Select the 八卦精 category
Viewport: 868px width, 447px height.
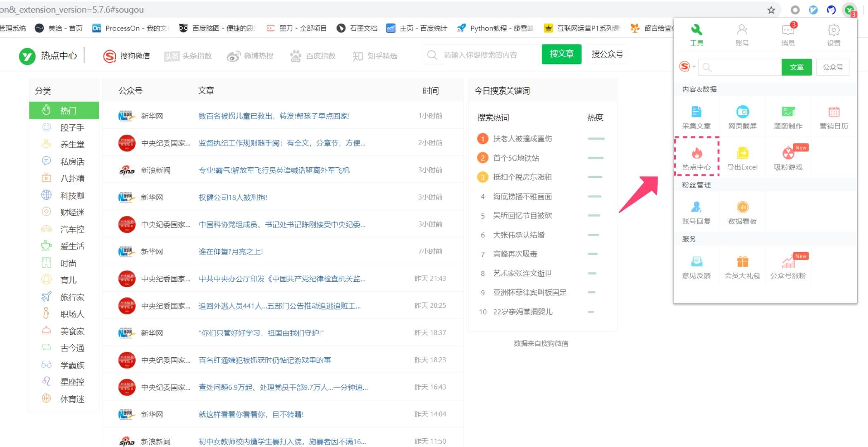64,178
